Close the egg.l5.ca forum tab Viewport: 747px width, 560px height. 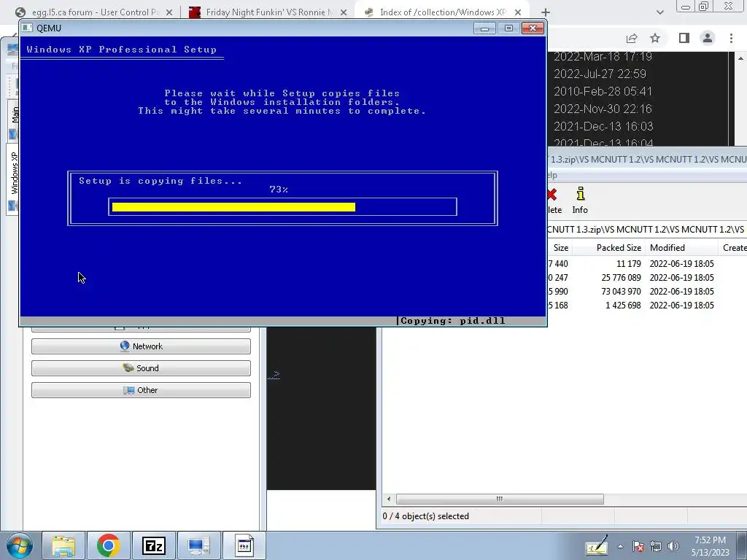[x=169, y=12]
